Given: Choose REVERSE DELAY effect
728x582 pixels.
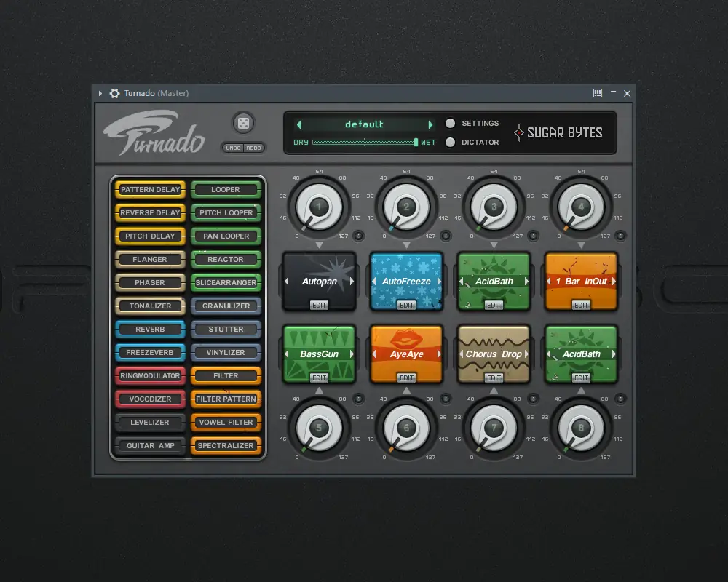Looking at the screenshot, I should (150, 212).
